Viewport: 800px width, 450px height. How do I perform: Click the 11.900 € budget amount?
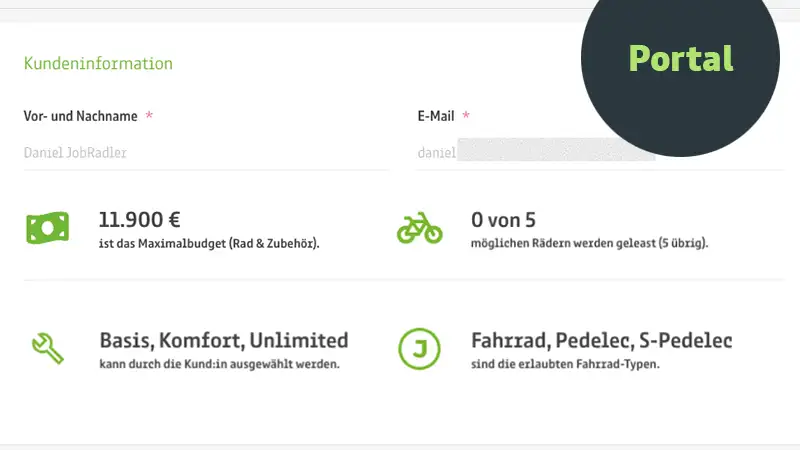[140, 219]
